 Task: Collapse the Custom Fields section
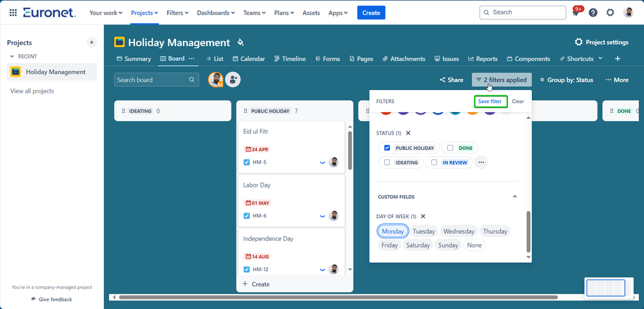[x=514, y=196]
